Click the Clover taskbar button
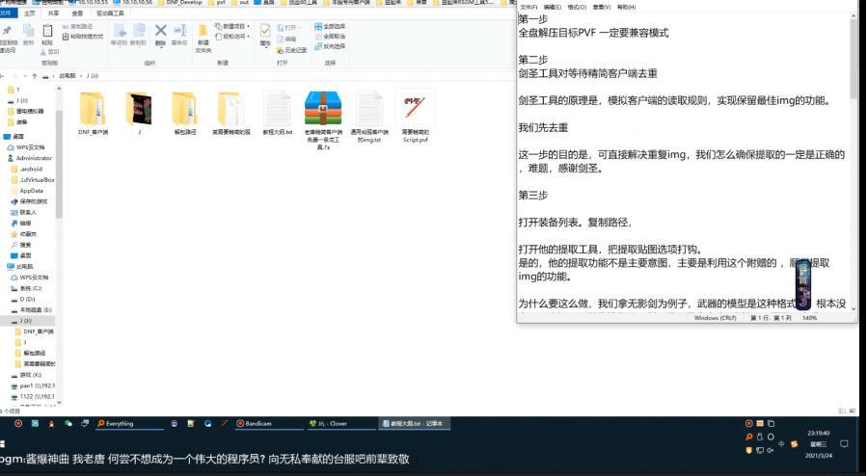The width and height of the screenshot is (868, 476). (342, 423)
